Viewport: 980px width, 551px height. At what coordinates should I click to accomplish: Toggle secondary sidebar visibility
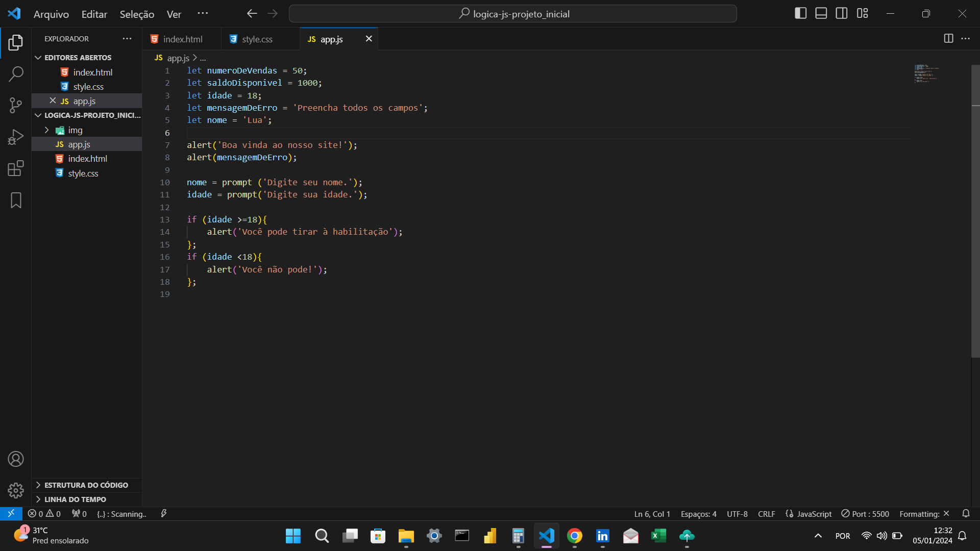pyautogui.click(x=842, y=14)
